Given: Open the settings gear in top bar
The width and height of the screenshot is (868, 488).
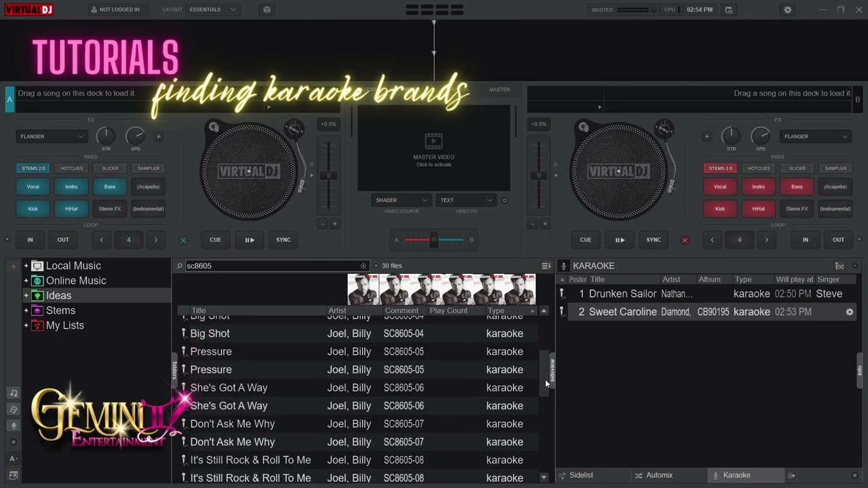Looking at the screenshot, I should pyautogui.click(x=787, y=9).
